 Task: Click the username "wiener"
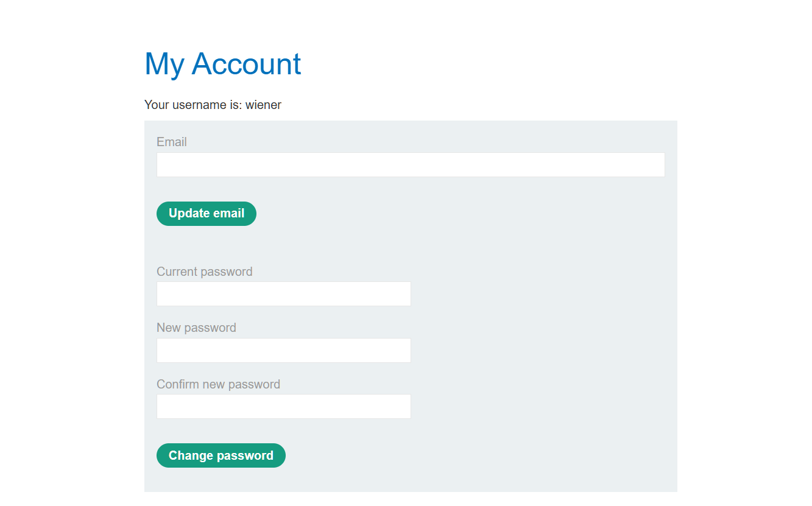click(263, 105)
